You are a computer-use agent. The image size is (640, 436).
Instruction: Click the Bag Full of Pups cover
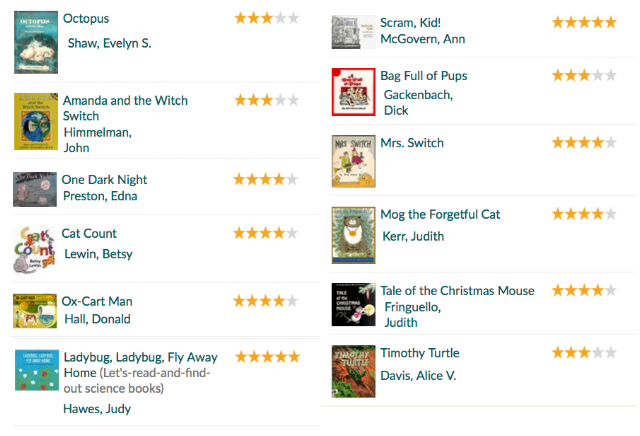click(353, 91)
